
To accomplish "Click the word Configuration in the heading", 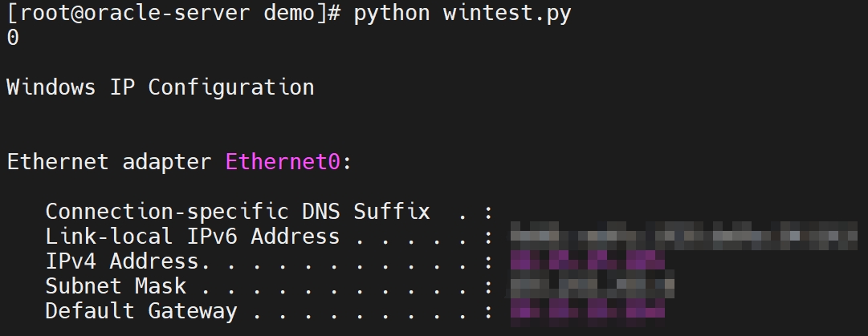I will tap(231, 87).
